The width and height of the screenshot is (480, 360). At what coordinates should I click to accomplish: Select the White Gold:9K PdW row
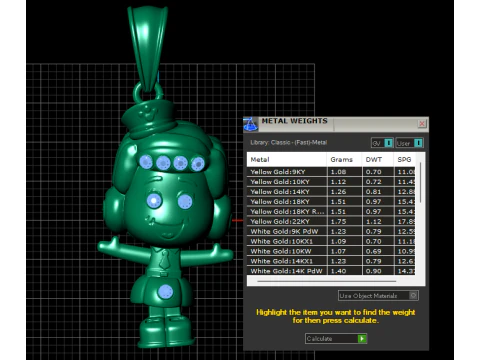331,232
